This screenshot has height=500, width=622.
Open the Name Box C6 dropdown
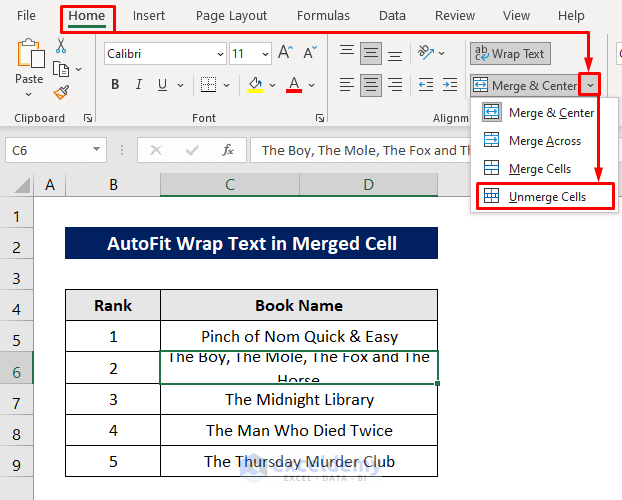coord(96,149)
